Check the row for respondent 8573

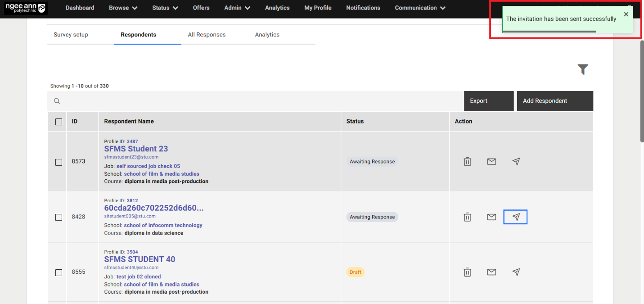[58, 161]
